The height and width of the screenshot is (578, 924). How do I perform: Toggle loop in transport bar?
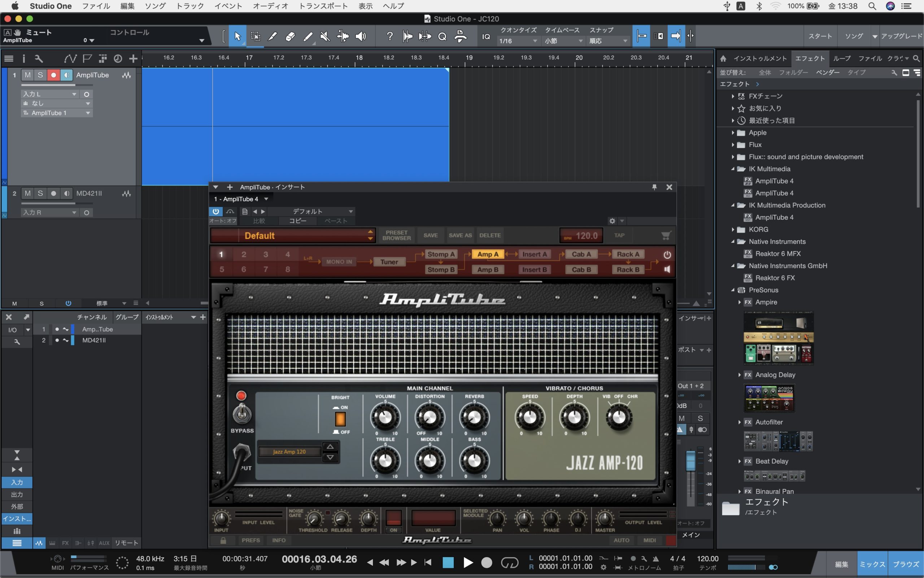tap(509, 562)
